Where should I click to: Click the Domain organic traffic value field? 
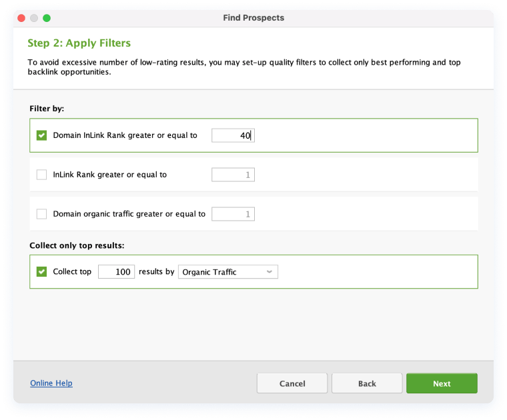click(233, 214)
